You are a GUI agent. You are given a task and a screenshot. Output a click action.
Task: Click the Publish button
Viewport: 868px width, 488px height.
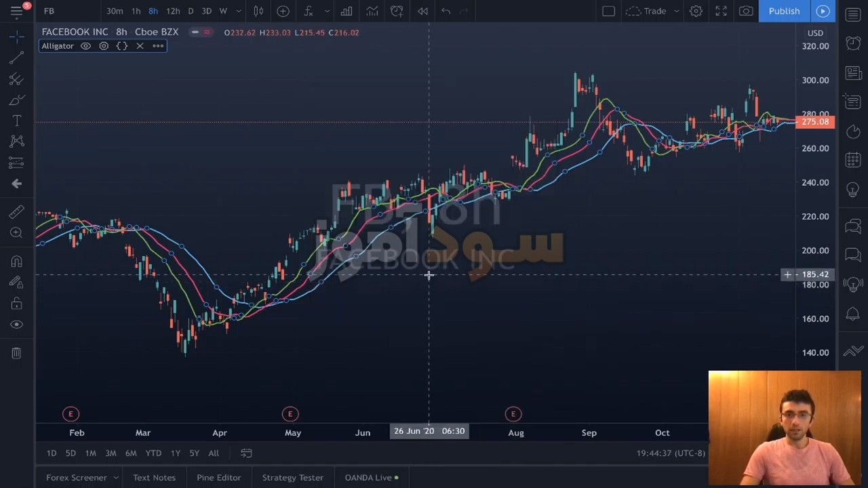click(784, 11)
